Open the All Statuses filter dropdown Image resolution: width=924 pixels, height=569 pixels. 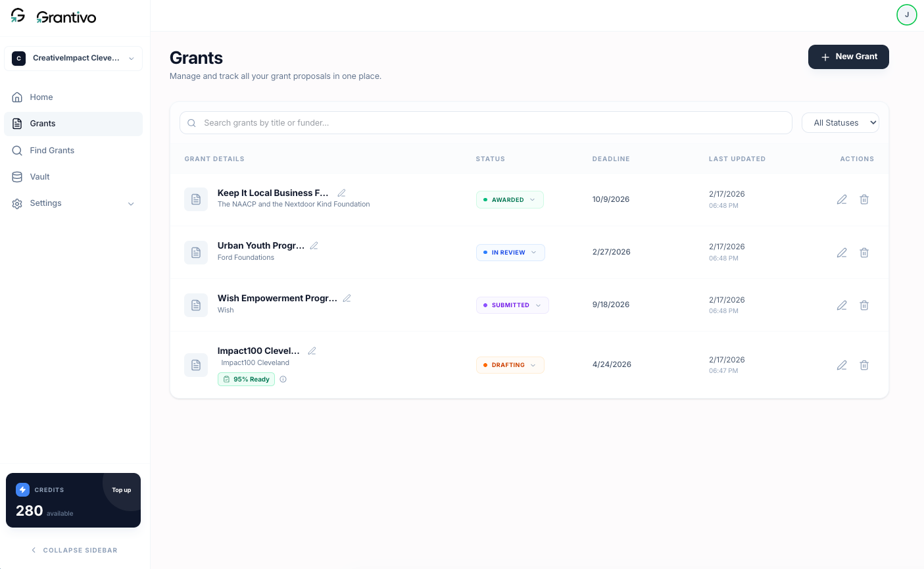tap(840, 122)
